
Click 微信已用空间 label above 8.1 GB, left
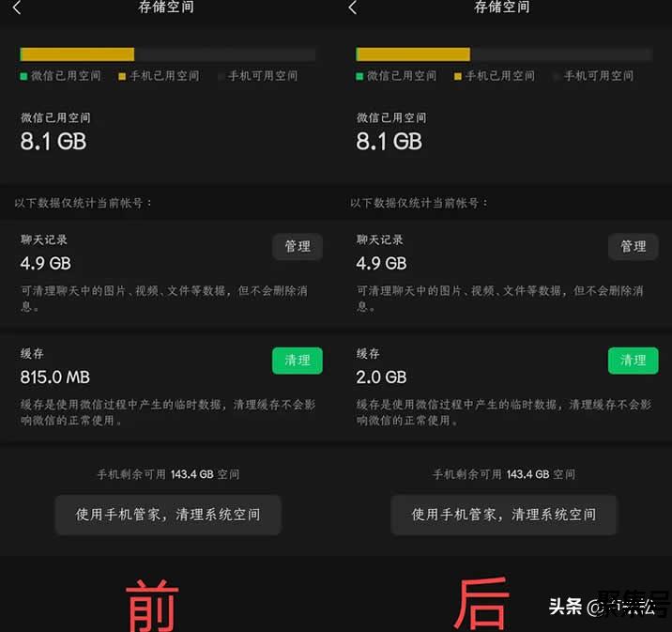pyautogui.click(x=55, y=118)
